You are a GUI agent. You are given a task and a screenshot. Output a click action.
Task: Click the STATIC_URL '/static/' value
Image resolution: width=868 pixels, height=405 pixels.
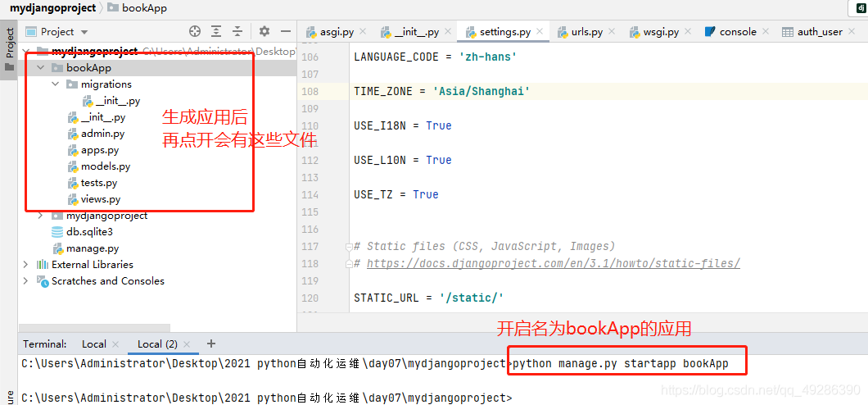coord(471,298)
